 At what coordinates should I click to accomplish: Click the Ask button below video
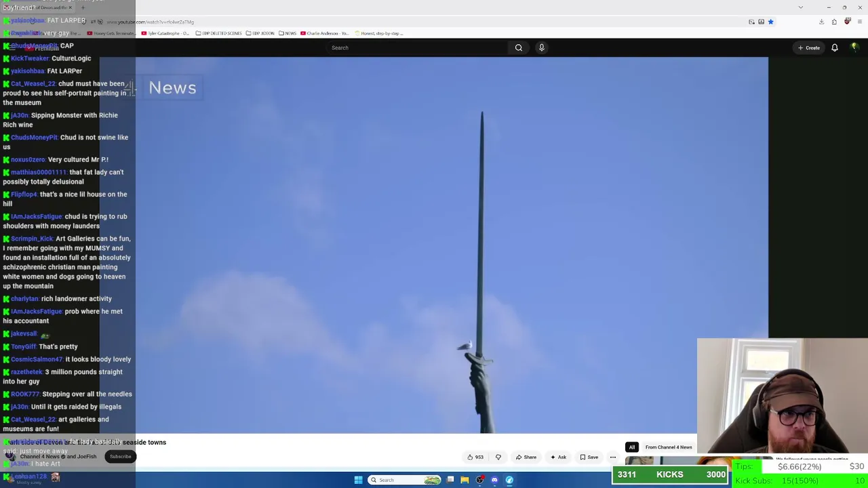point(558,457)
